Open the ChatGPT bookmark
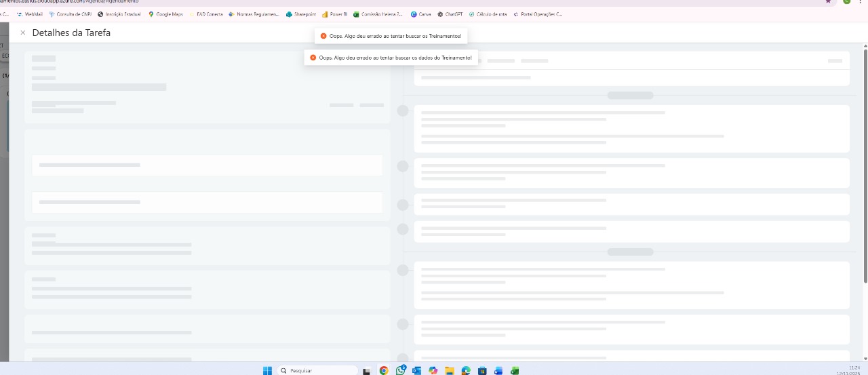The height and width of the screenshot is (375, 868). [450, 14]
